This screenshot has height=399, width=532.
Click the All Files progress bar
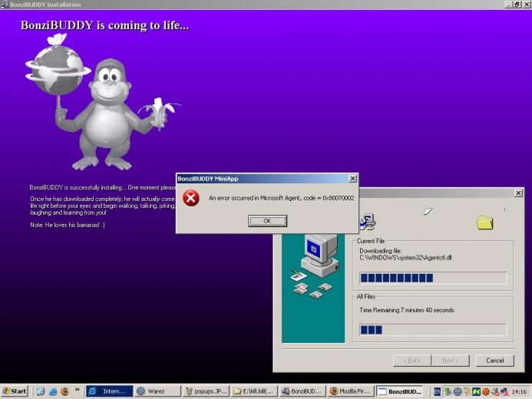coord(433,329)
